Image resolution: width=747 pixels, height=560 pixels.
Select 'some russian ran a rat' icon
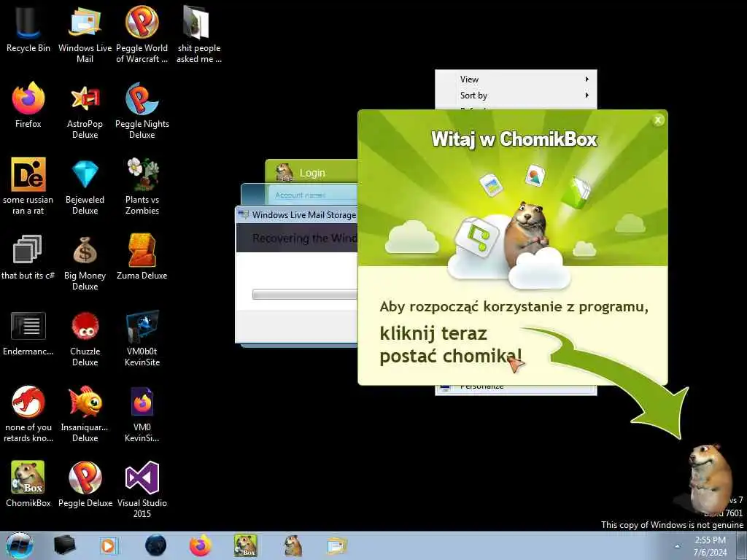point(28,186)
